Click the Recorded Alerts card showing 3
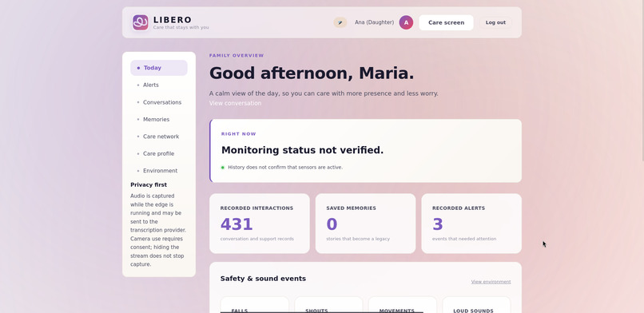The image size is (644, 313). coord(471,224)
